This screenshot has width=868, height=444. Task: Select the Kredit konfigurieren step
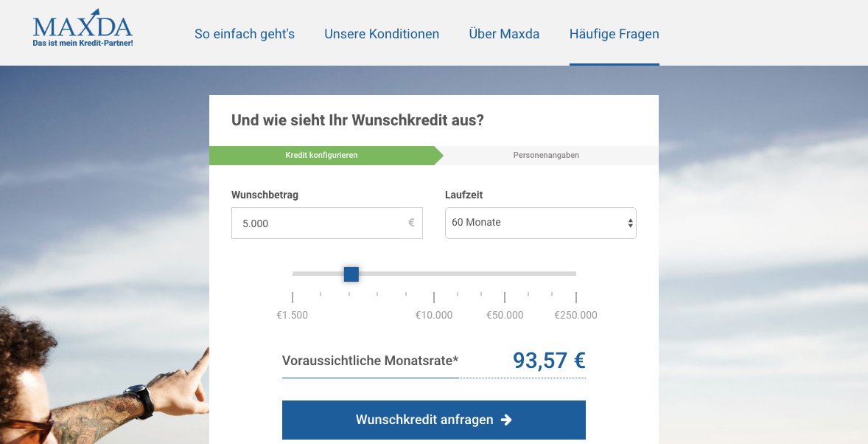pyautogui.click(x=322, y=155)
